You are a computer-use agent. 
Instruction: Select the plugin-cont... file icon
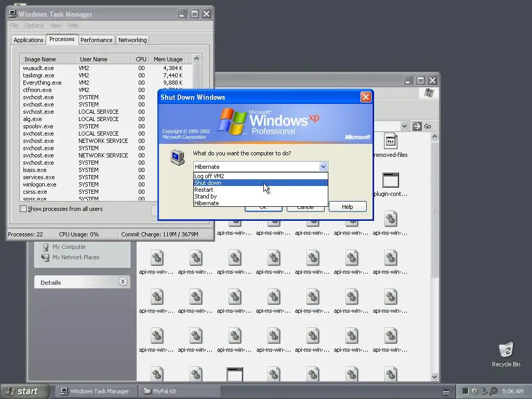point(391,180)
